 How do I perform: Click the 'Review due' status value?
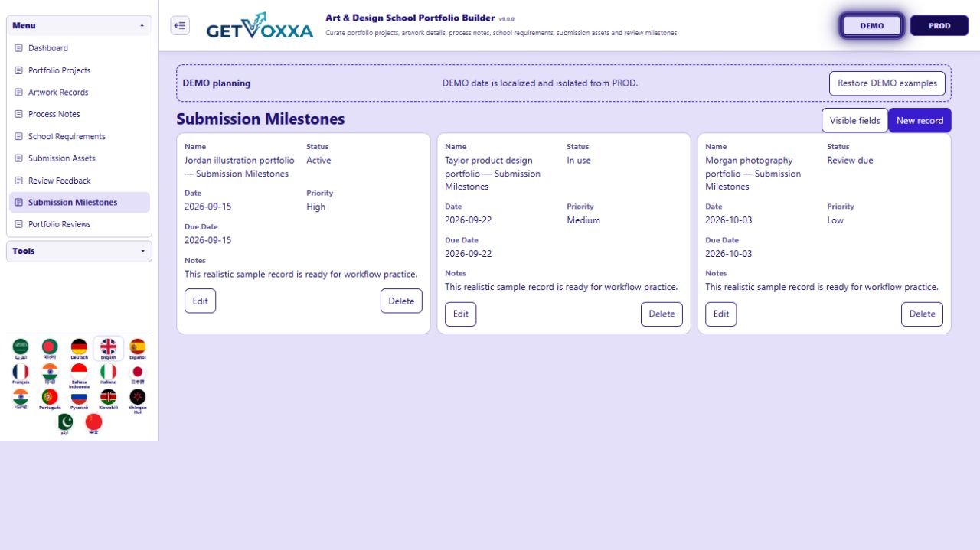point(850,161)
